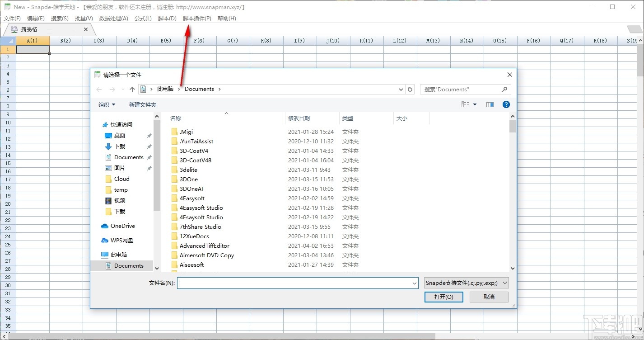Expand the view options dropdown arrow
The height and width of the screenshot is (340, 644).
click(x=475, y=105)
